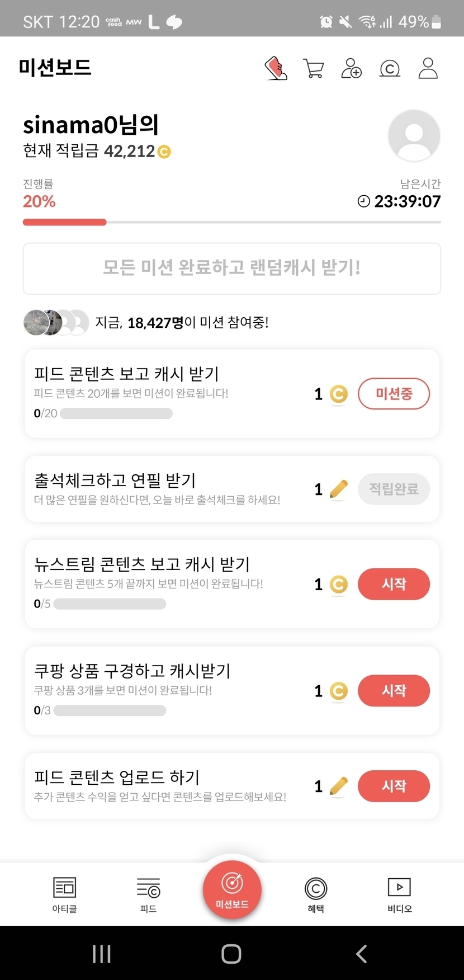The height and width of the screenshot is (980, 464).
Task: Tap the 적립완료 attendance check button
Action: [x=394, y=489]
